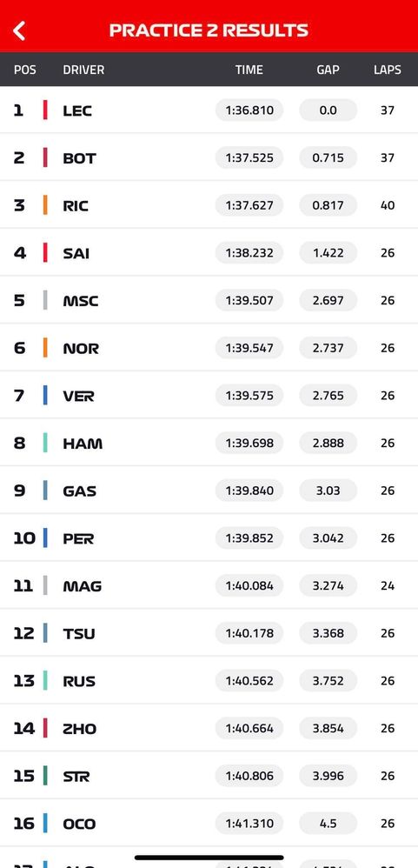418x868 pixels.
Task: Click the orange team color bar beside RIC
Action: pyautogui.click(x=45, y=205)
